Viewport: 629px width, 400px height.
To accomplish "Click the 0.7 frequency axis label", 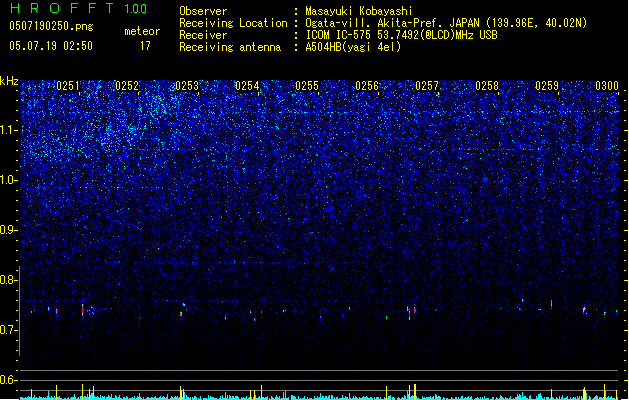I will 9,330.
